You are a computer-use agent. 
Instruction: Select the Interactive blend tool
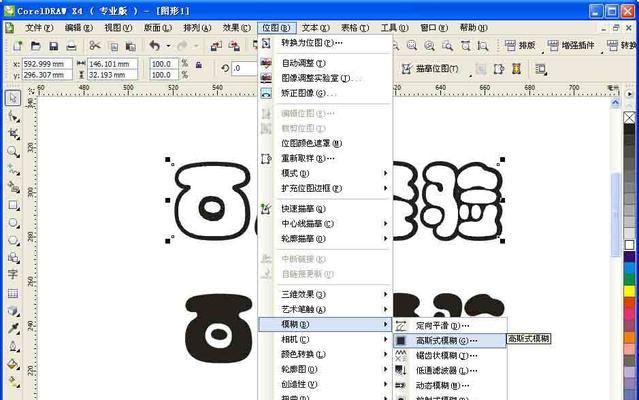(13, 311)
